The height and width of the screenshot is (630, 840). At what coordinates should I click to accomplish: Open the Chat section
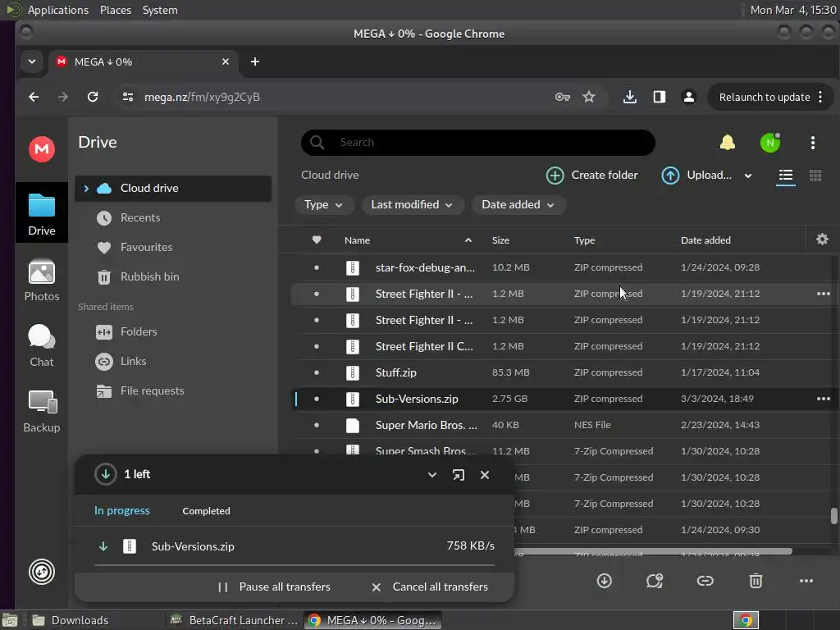click(x=42, y=346)
